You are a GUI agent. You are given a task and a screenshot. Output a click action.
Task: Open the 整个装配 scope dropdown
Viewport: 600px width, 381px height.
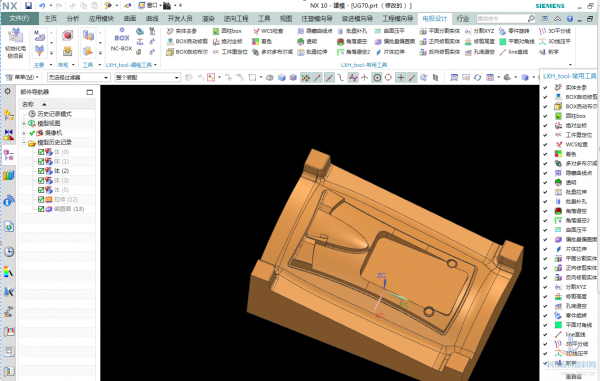[x=147, y=78]
